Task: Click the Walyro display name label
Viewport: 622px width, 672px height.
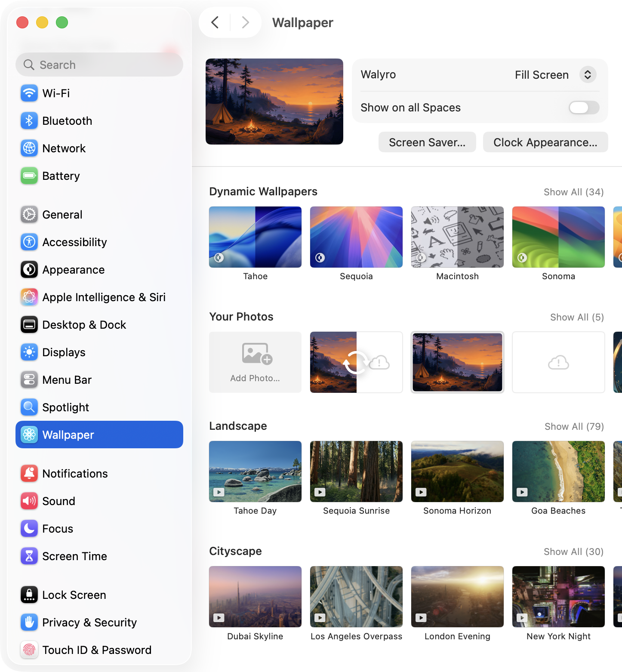Action: pyautogui.click(x=378, y=74)
